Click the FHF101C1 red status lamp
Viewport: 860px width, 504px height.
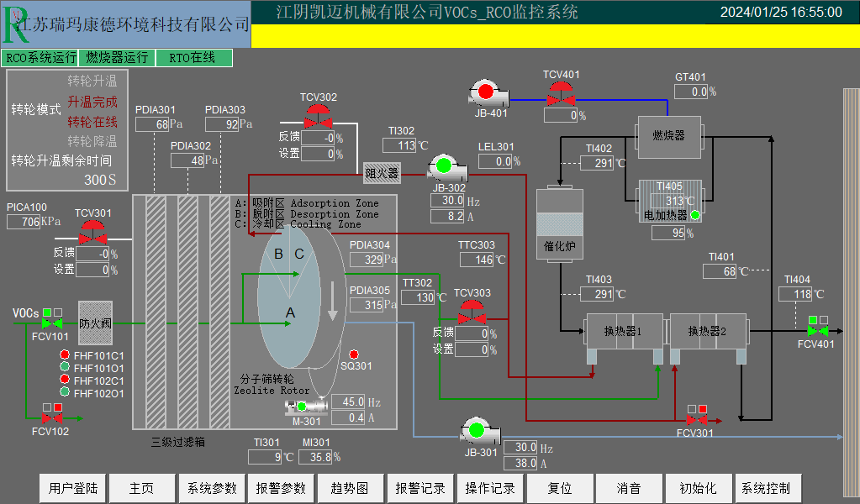[65, 354]
